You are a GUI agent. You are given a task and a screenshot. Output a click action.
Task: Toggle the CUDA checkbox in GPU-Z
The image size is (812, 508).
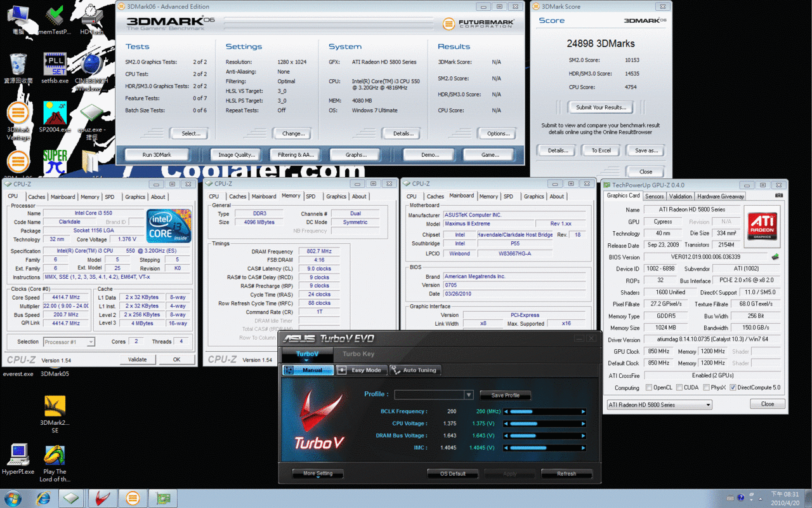tap(679, 387)
